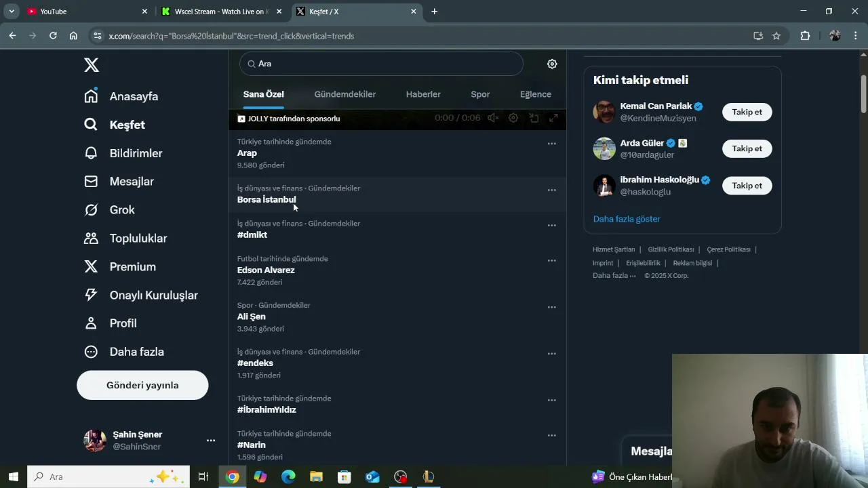The width and height of the screenshot is (868, 488).
Task: Click the X logo in sidebar
Action: (92, 65)
